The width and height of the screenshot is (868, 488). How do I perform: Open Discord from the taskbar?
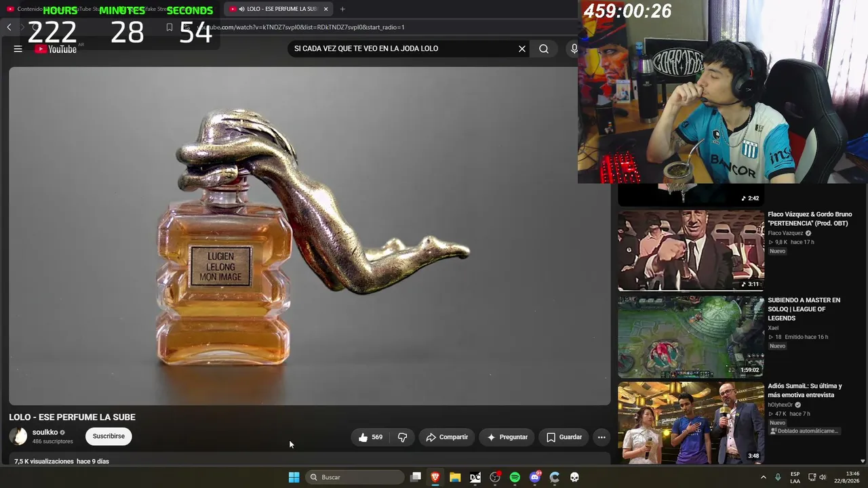click(x=535, y=477)
